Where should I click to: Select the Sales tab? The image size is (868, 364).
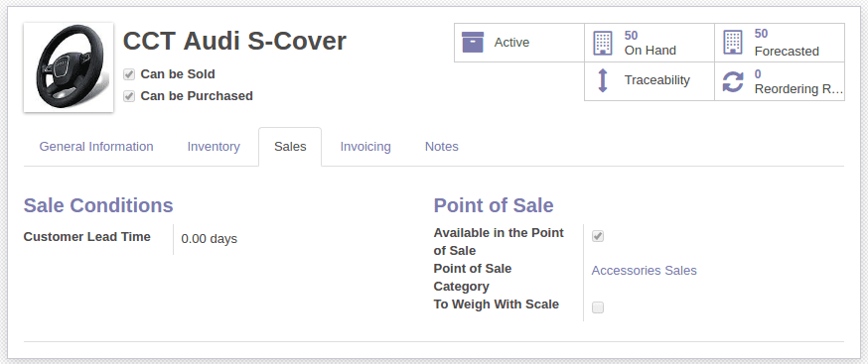coord(290,147)
